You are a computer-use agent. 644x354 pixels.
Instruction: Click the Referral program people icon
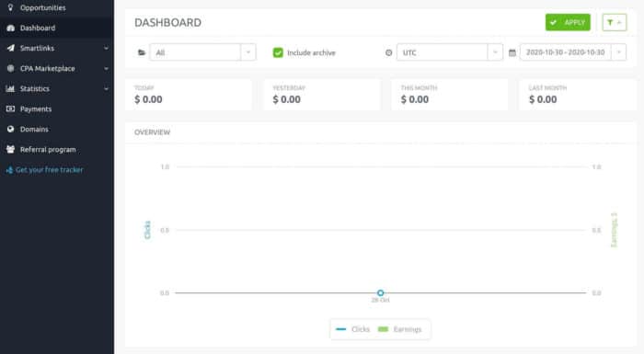11,149
